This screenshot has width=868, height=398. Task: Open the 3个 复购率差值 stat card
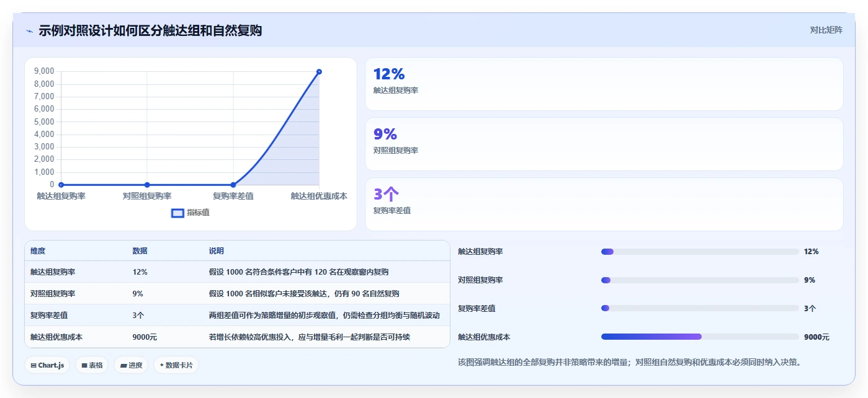tap(604, 205)
